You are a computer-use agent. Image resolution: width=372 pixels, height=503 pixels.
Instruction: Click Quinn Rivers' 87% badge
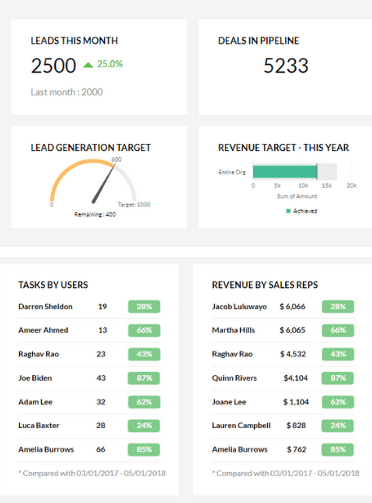338,378
